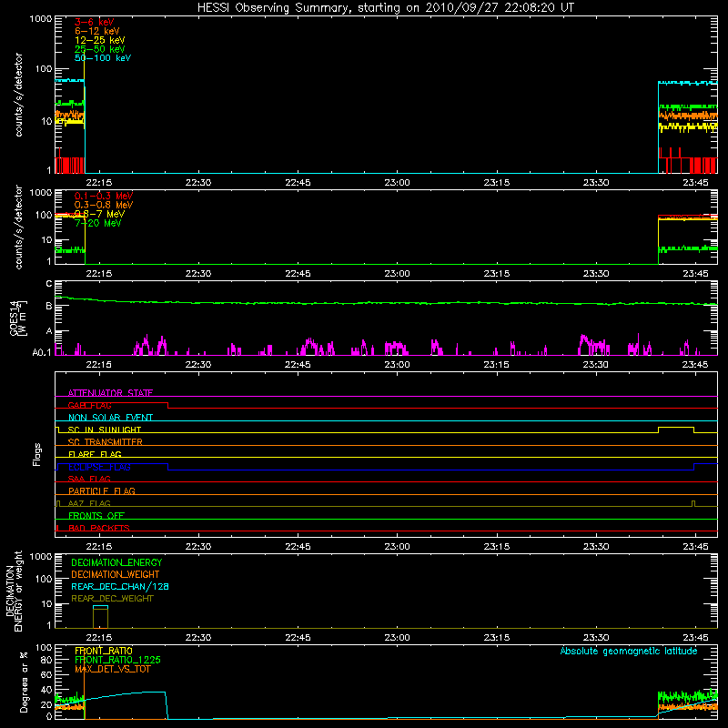The image size is (728, 728).
Task: Click the Absolute geomagnetic latitude label
Action: [629, 651]
